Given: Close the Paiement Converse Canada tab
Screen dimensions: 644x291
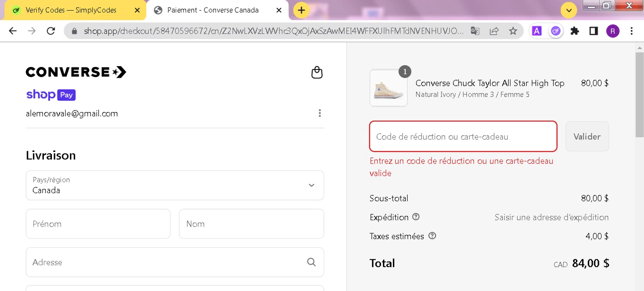Looking at the screenshot, I should (279, 10).
